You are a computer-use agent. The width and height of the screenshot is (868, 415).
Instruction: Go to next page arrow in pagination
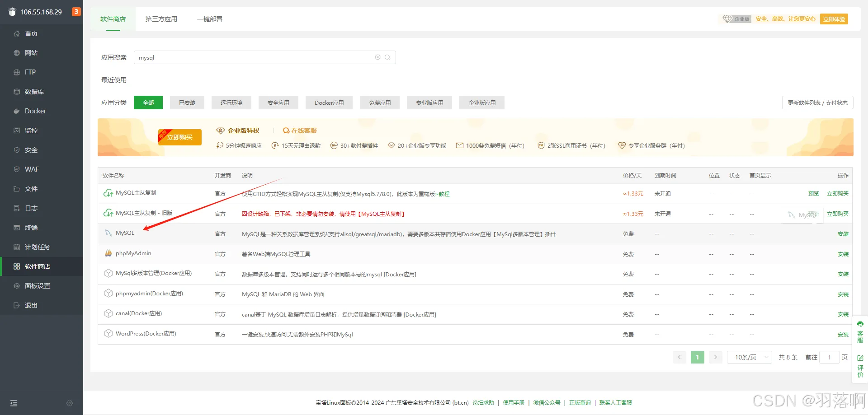pyautogui.click(x=715, y=357)
